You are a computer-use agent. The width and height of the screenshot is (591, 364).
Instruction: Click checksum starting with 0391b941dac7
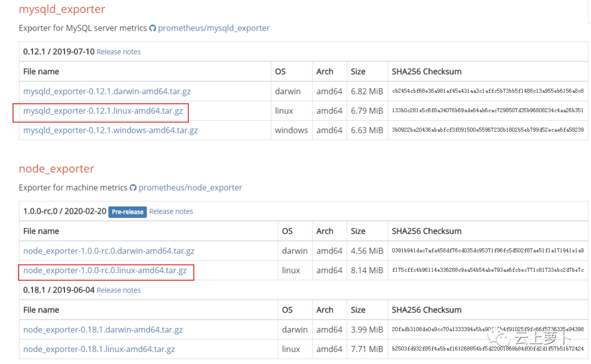coord(488,251)
